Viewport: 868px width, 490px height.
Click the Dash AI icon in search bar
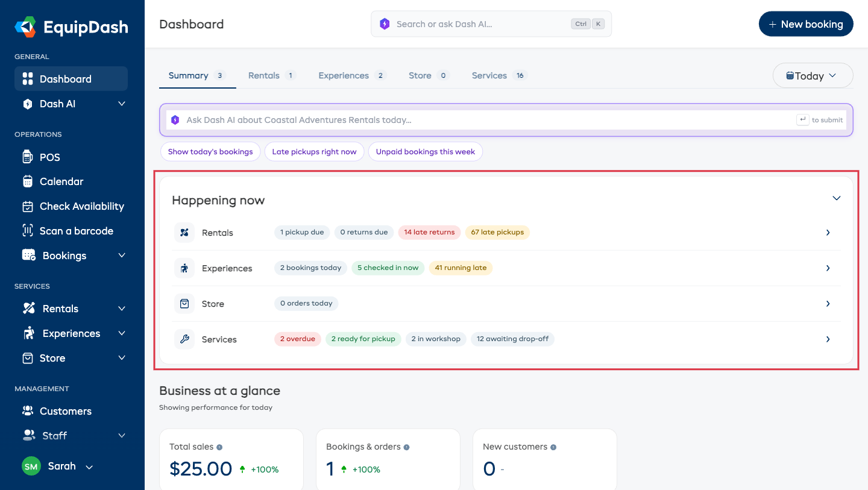coord(385,24)
